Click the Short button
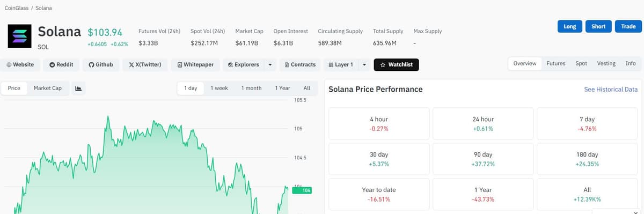Viewport: 644px width, 214px height. coord(598,26)
